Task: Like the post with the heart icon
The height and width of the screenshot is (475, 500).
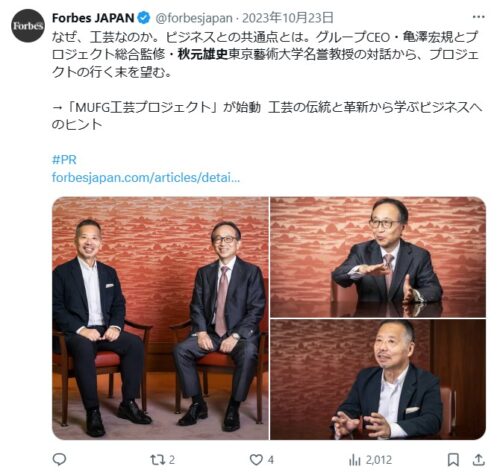Action: point(256,460)
